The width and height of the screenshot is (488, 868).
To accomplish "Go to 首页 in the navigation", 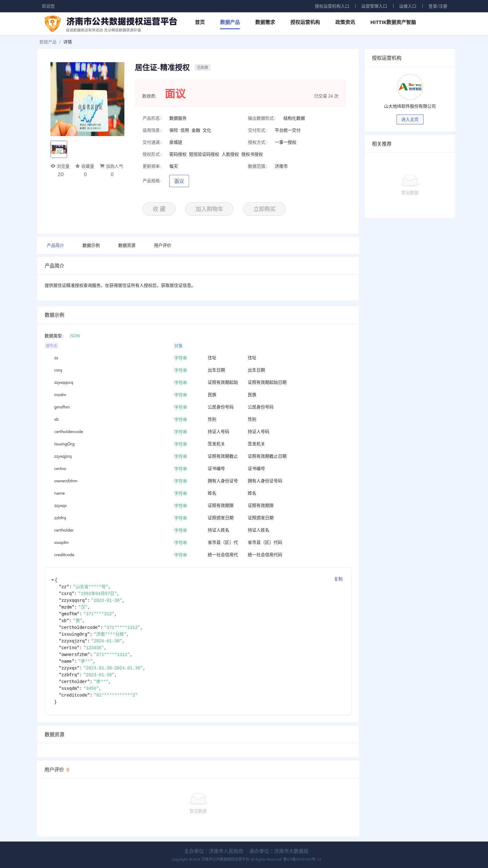I will pos(200,22).
